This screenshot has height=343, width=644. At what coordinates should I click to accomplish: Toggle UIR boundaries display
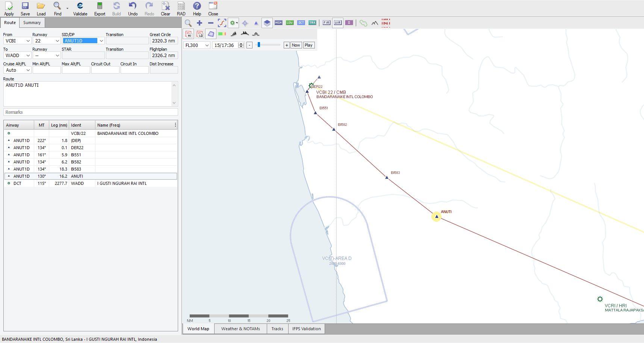[x=338, y=23]
